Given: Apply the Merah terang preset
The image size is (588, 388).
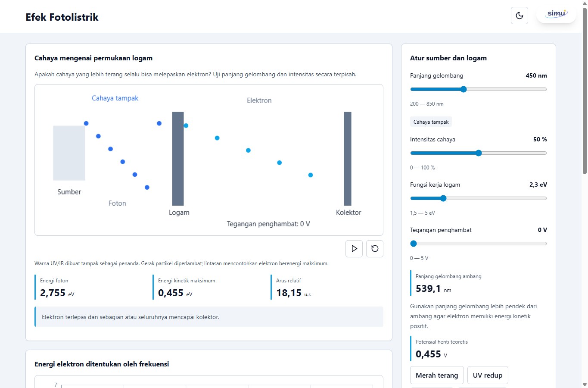Looking at the screenshot, I should [x=437, y=375].
